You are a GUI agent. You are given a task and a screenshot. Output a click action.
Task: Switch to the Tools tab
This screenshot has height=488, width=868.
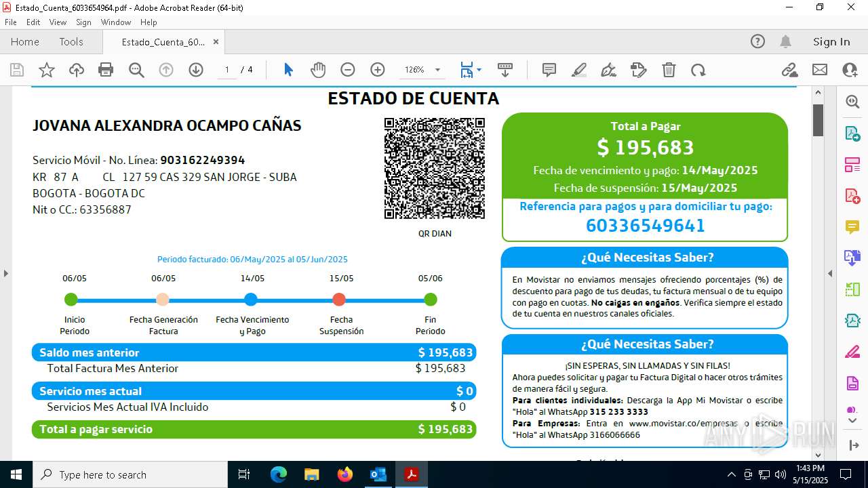point(71,41)
